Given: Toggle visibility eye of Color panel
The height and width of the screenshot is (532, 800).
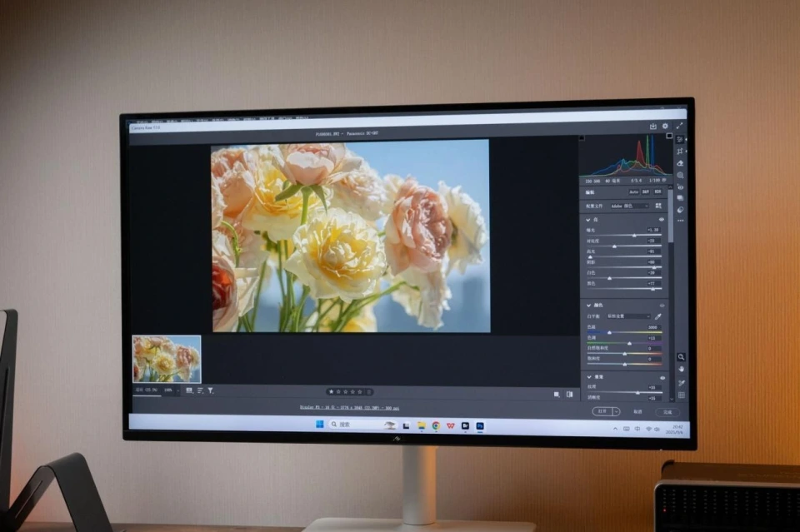Looking at the screenshot, I should (x=662, y=306).
